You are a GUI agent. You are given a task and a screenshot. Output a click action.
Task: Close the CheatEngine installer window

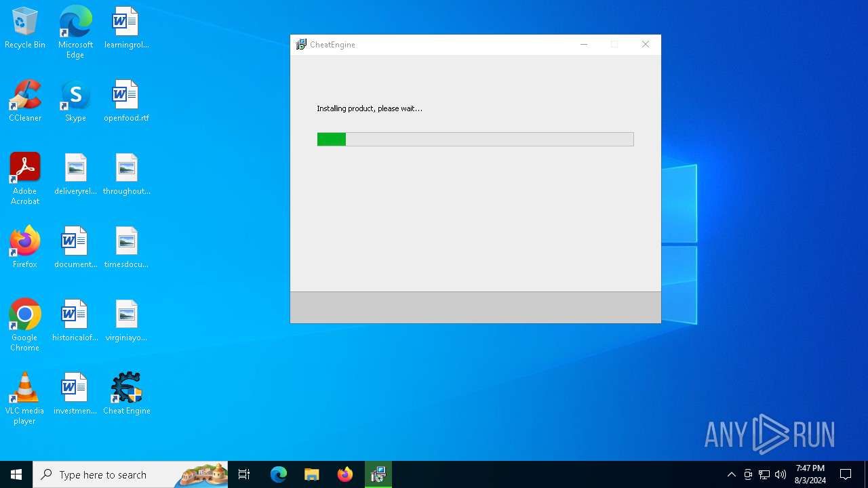pyautogui.click(x=646, y=45)
